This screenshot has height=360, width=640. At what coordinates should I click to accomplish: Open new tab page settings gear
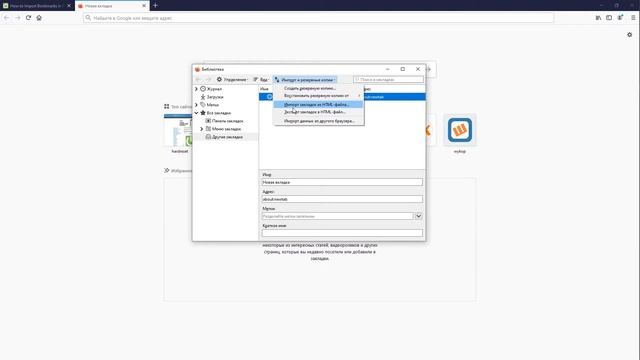tap(629, 35)
